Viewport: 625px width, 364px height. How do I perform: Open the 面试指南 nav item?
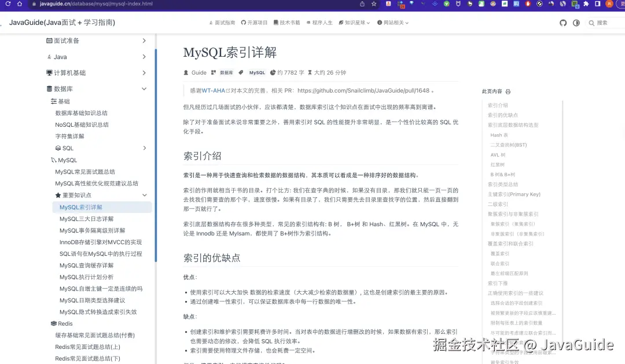(222, 23)
